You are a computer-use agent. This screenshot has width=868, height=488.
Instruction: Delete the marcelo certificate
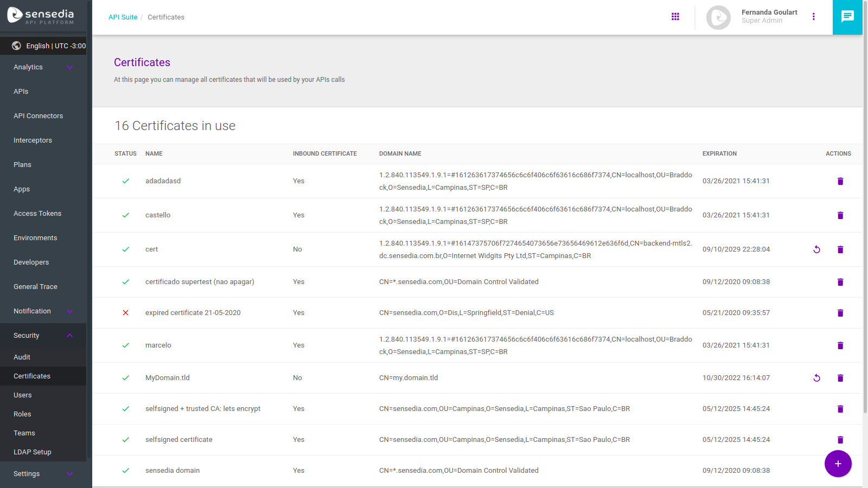pyautogui.click(x=840, y=345)
